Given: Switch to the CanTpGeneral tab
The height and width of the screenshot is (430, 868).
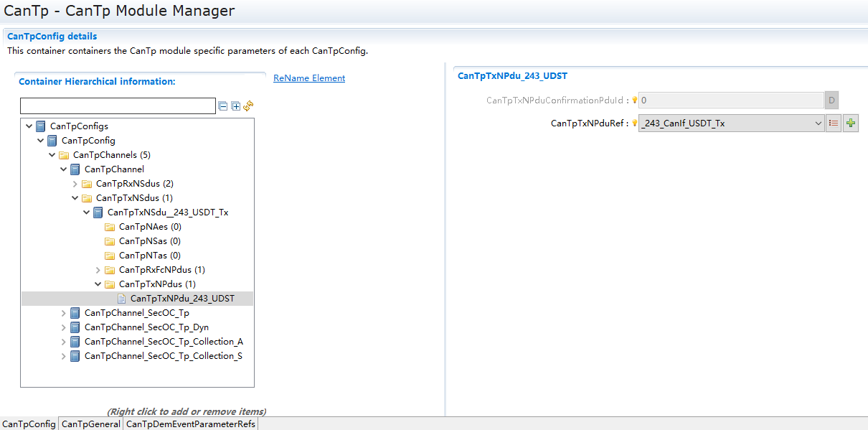Looking at the screenshot, I should 90,424.
